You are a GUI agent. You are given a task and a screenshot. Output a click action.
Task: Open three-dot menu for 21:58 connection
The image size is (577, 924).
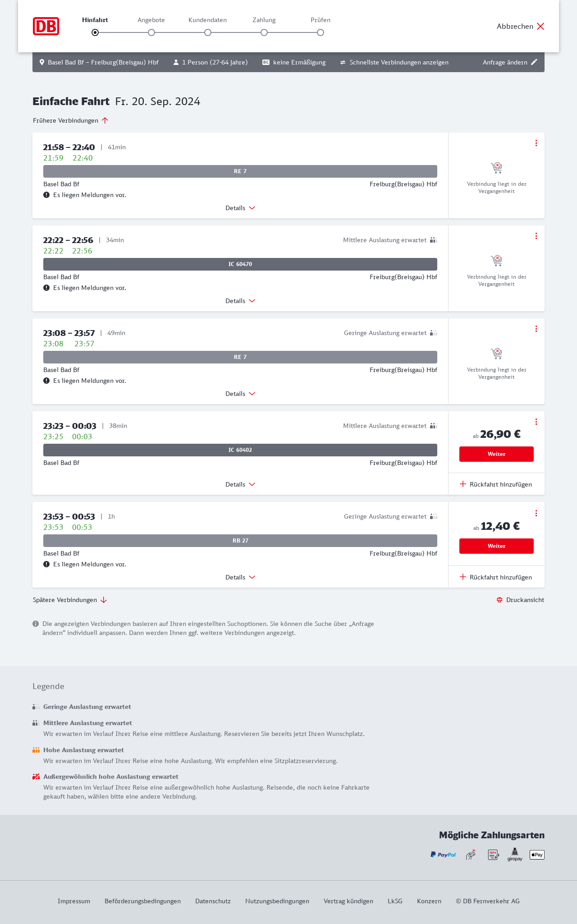pyautogui.click(x=536, y=143)
